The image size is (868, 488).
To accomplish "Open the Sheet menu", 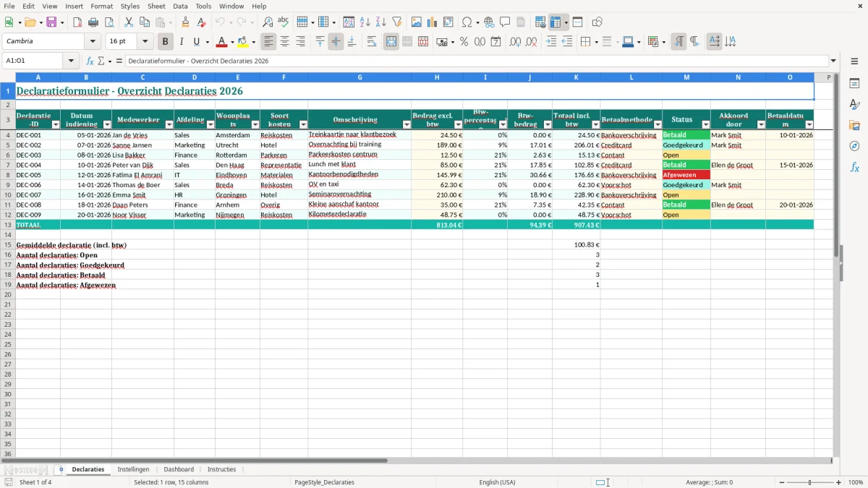I will (x=156, y=6).
